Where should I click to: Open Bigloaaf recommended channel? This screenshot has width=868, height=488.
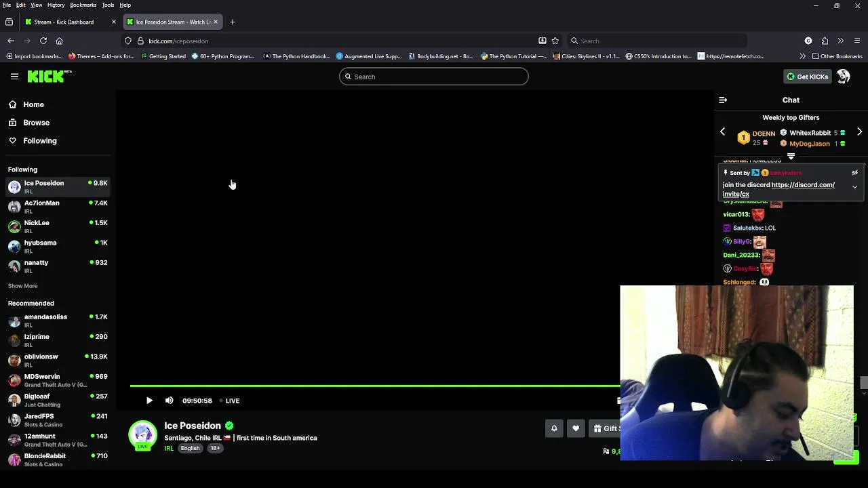[58, 400]
